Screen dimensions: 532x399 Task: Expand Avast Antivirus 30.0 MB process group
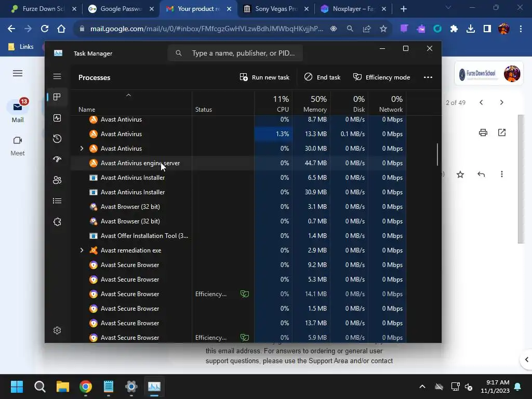pyautogui.click(x=82, y=148)
